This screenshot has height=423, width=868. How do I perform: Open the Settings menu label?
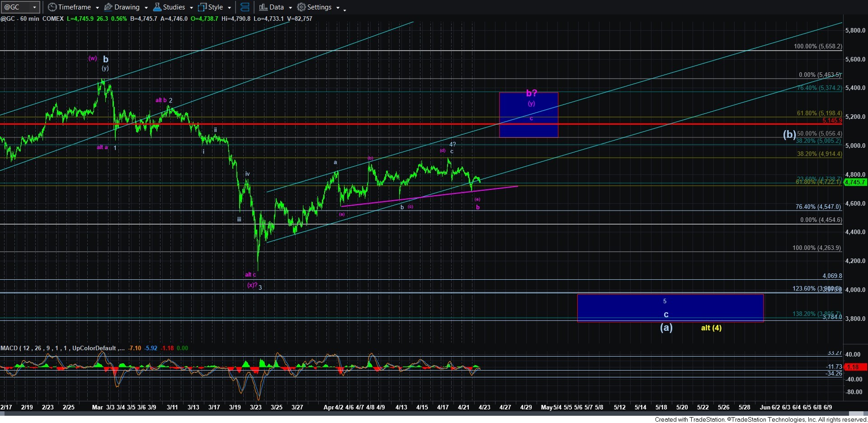coord(319,7)
